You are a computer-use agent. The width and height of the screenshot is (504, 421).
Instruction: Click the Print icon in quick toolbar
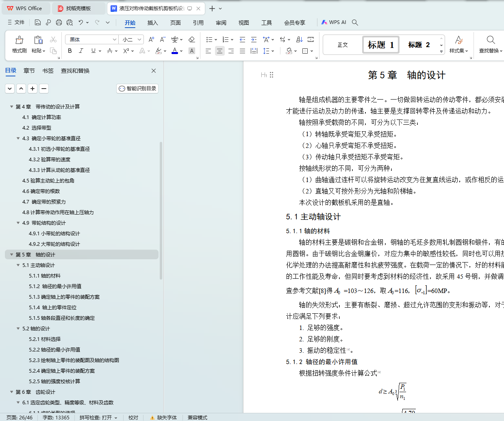click(59, 22)
